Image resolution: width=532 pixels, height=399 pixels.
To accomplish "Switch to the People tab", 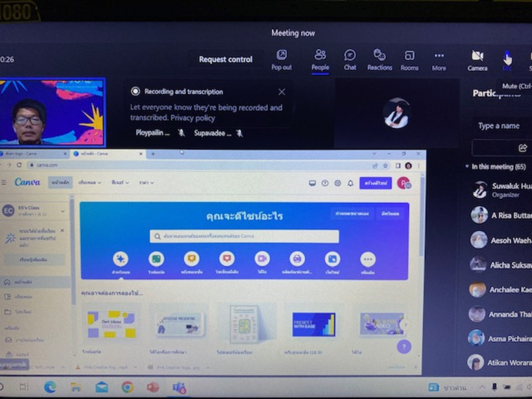I will [x=320, y=59].
